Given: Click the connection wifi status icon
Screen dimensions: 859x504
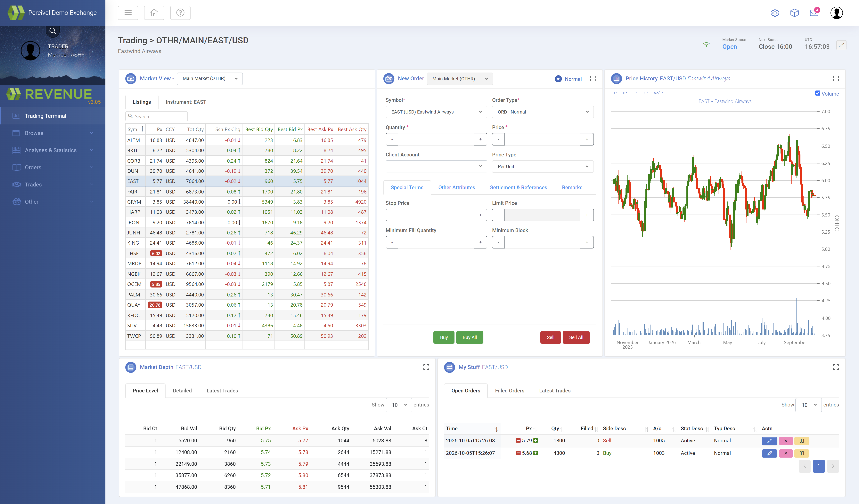Looking at the screenshot, I should [706, 45].
